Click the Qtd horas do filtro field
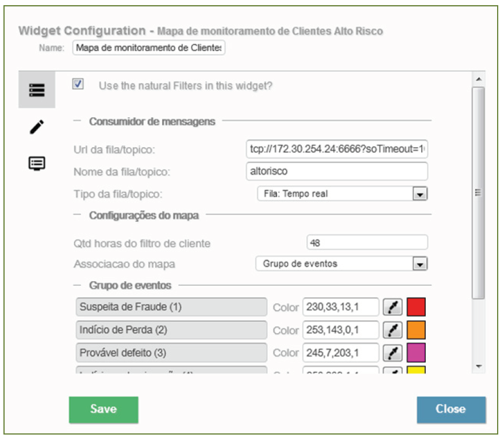 (x=367, y=243)
